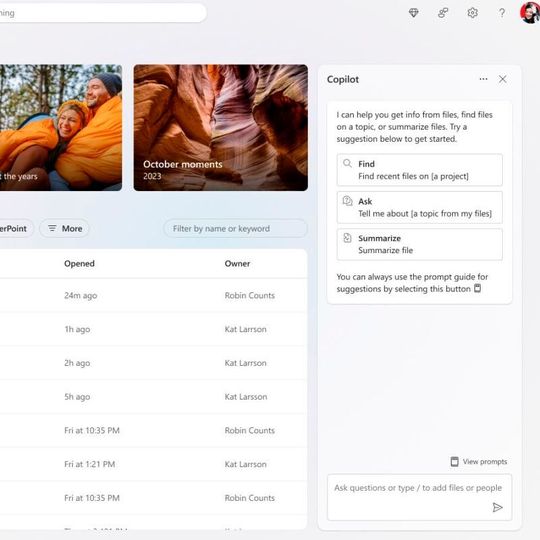Select the row opened 1h ago
Viewport: 540px width, 540px height.
click(153, 329)
